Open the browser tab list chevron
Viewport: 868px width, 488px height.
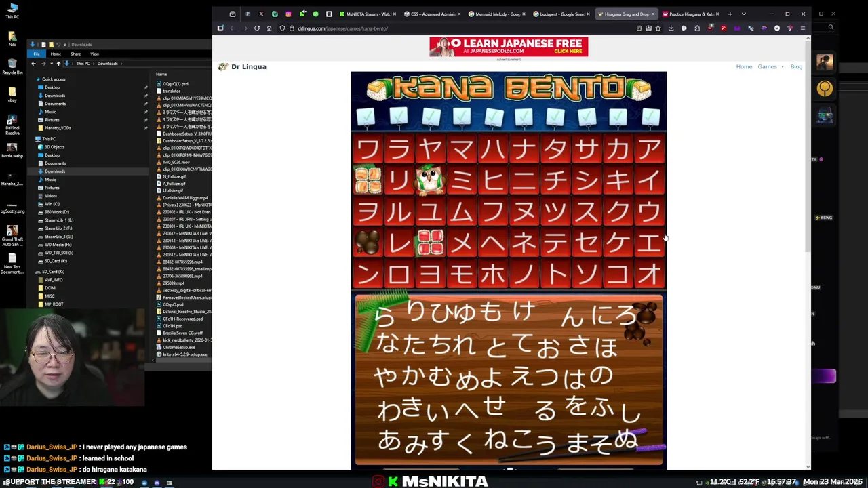click(x=744, y=14)
